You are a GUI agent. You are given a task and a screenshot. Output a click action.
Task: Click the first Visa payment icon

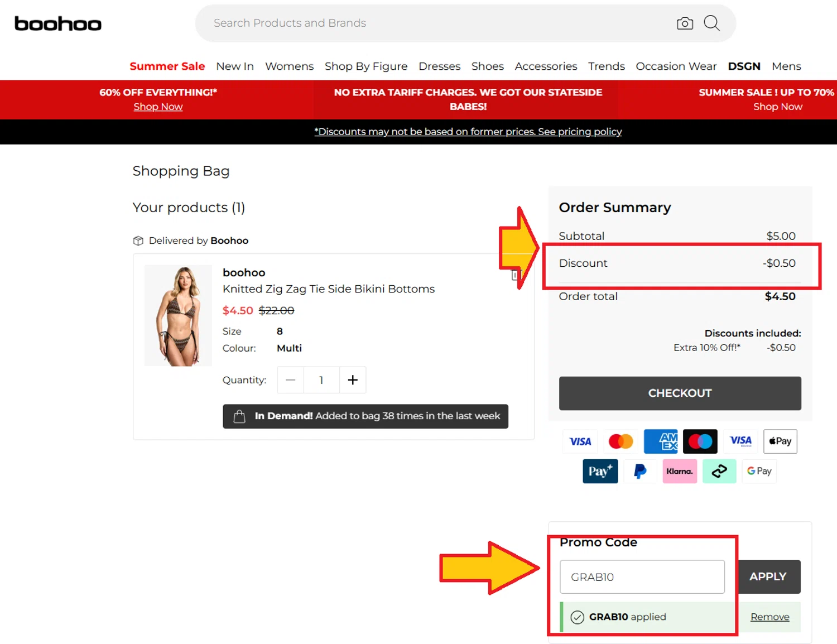580,441
